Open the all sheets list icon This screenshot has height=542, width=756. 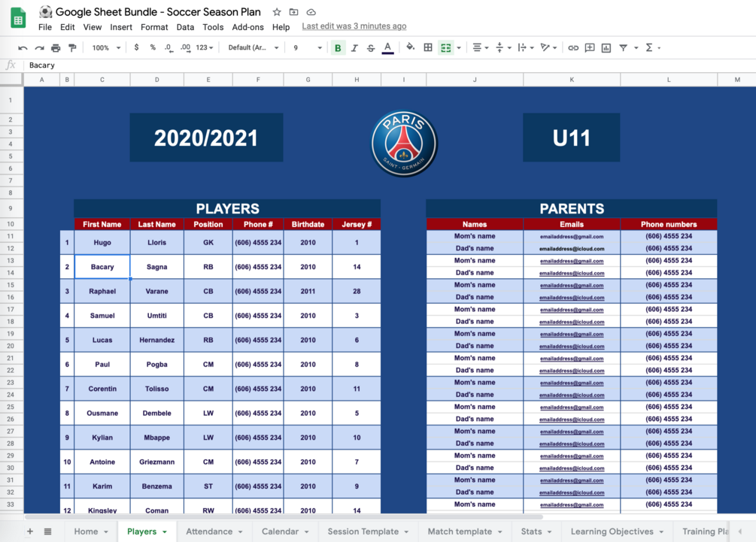[47, 531]
